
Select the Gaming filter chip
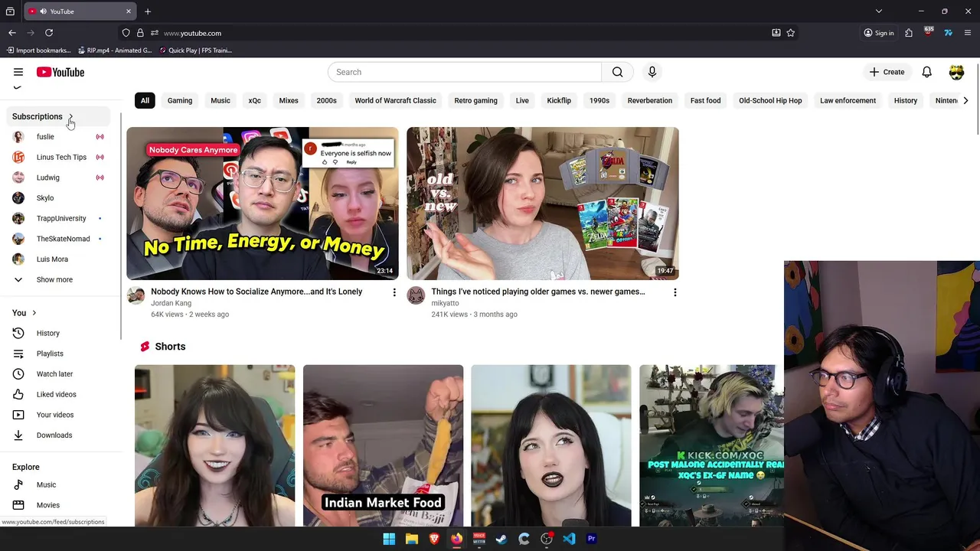pyautogui.click(x=180, y=100)
